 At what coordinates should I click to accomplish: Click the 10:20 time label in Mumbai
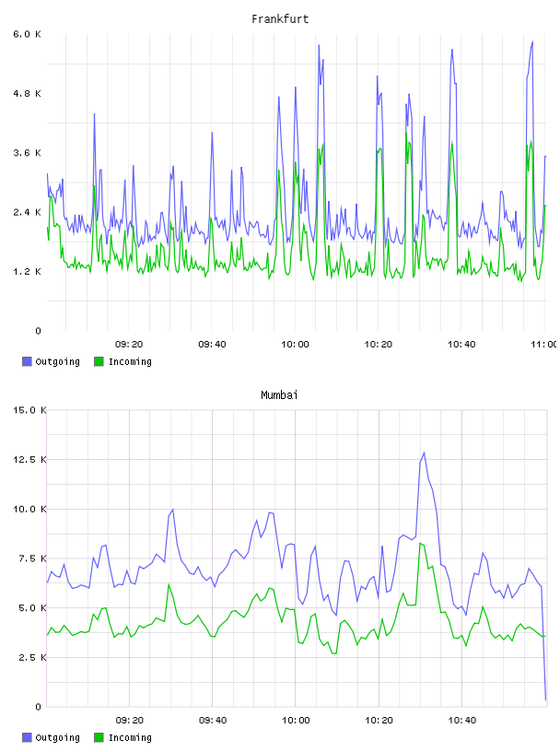[x=379, y=721]
